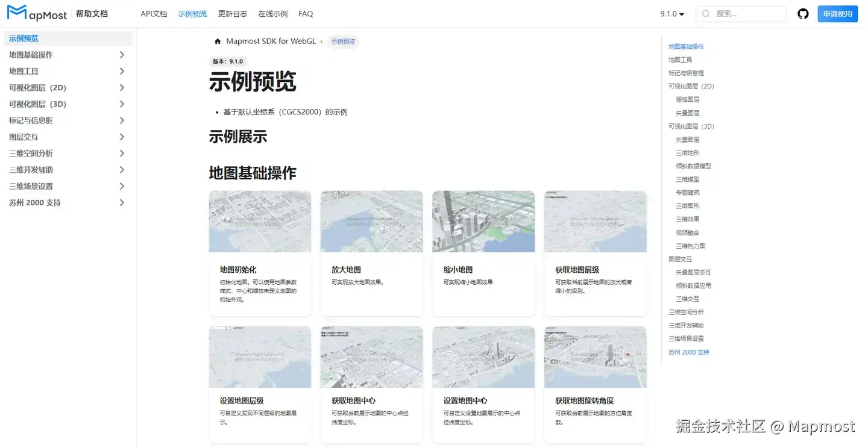Click 设置地图层级 card title
The image size is (868, 448).
pyautogui.click(x=242, y=400)
